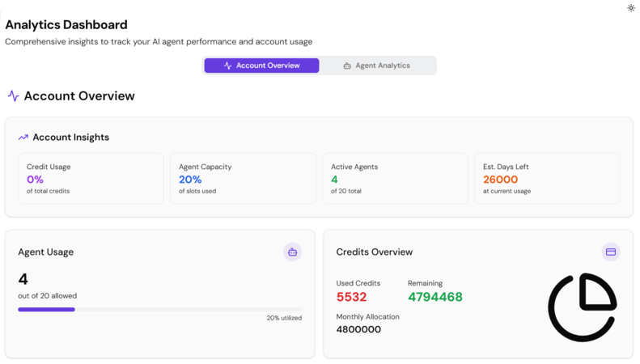The image size is (640, 364).
Task: Open the Credit Usage 0% card
Action: [91, 178]
